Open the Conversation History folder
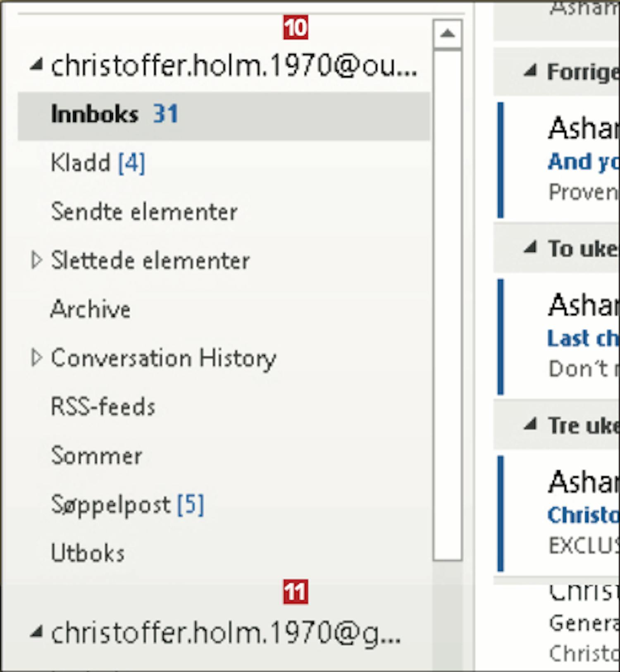620x672 pixels. click(164, 358)
